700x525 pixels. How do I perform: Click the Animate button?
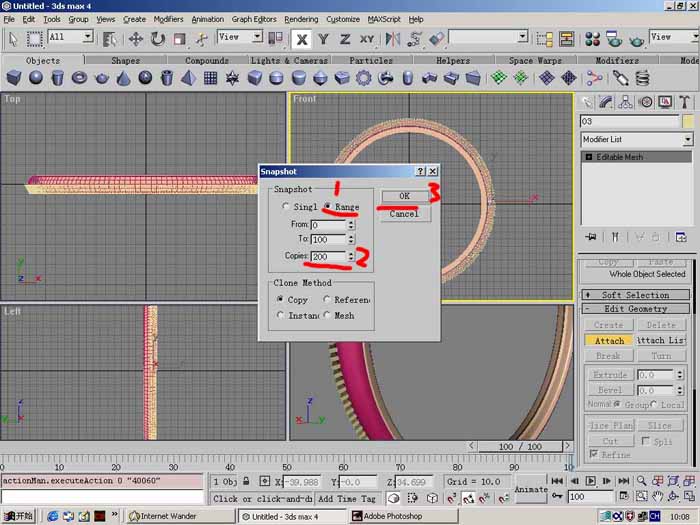tap(531, 490)
